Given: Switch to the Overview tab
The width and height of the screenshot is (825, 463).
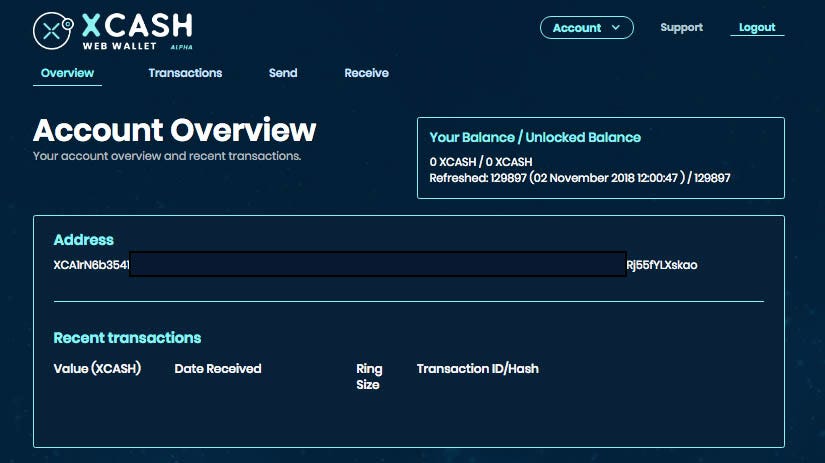Looking at the screenshot, I should 67,73.
